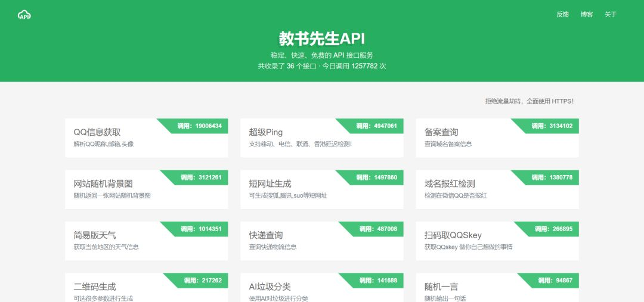Open the 二维码生成 API card
Viewport: 644px width, 302px height.
[146, 288]
